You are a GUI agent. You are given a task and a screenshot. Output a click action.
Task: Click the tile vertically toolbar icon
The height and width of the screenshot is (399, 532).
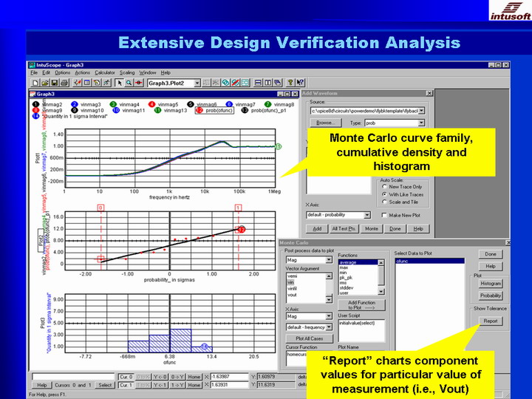click(268, 83)
